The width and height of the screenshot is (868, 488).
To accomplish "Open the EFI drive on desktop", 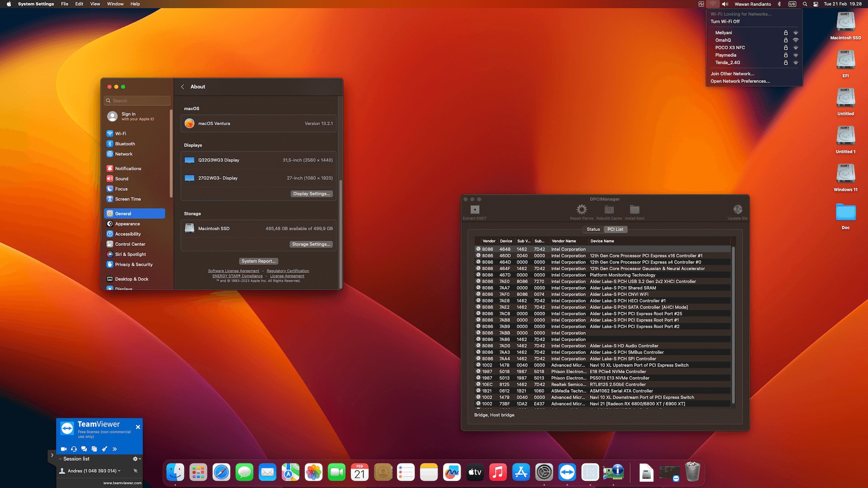I will coord(845,64).
